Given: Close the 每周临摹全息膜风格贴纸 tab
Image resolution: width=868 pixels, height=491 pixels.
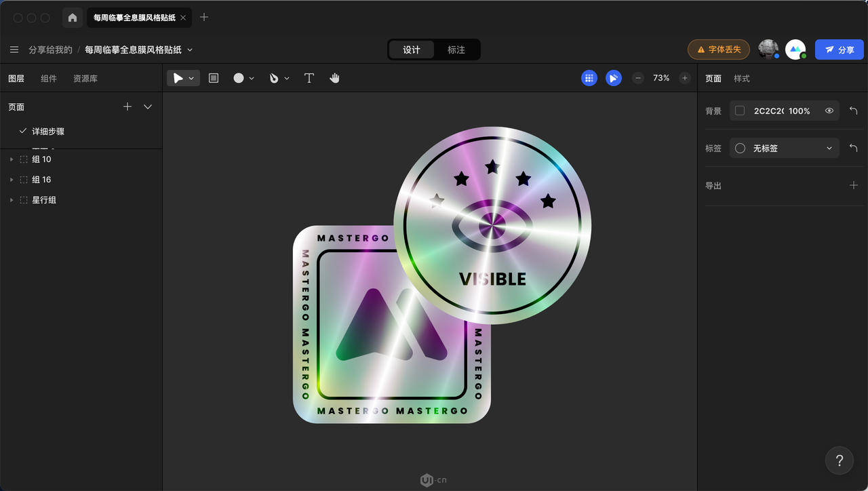Looking at the screenshot, I should (x=183, y=18).
